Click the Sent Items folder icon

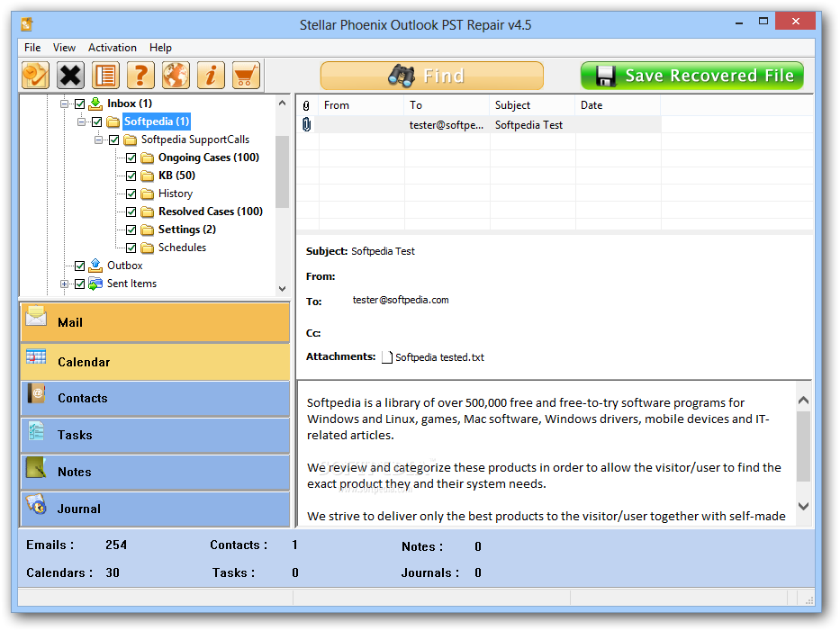coord(95,284)
